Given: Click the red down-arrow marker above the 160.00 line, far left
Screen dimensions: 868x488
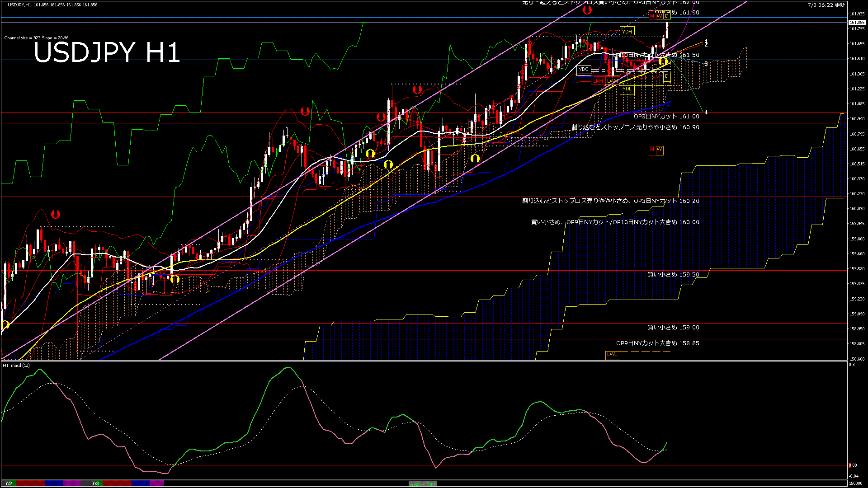Looking at the screenshot, I should (x=55, y=214).
